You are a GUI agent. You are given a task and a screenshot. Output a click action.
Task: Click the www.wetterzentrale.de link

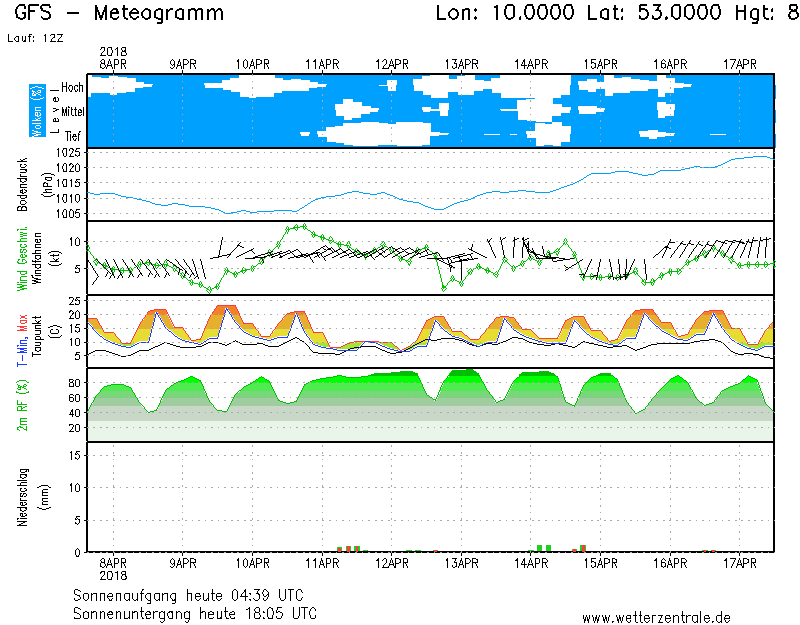coord(656,617)
